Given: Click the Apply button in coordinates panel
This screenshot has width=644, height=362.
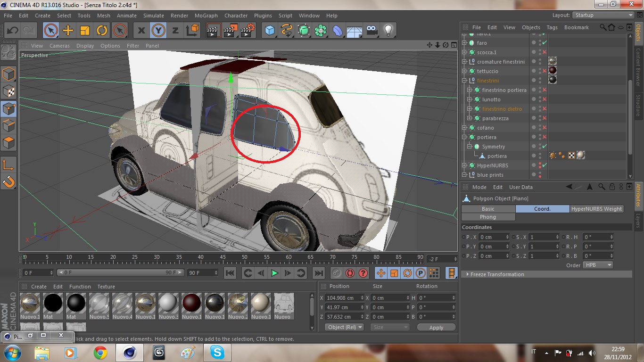Looking at the screenshot, I should click(436, 327).
